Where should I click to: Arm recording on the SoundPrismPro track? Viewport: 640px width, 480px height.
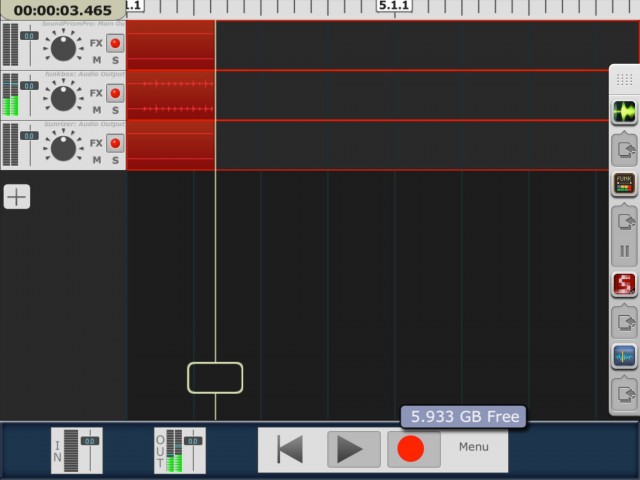(x=115, y=44)
